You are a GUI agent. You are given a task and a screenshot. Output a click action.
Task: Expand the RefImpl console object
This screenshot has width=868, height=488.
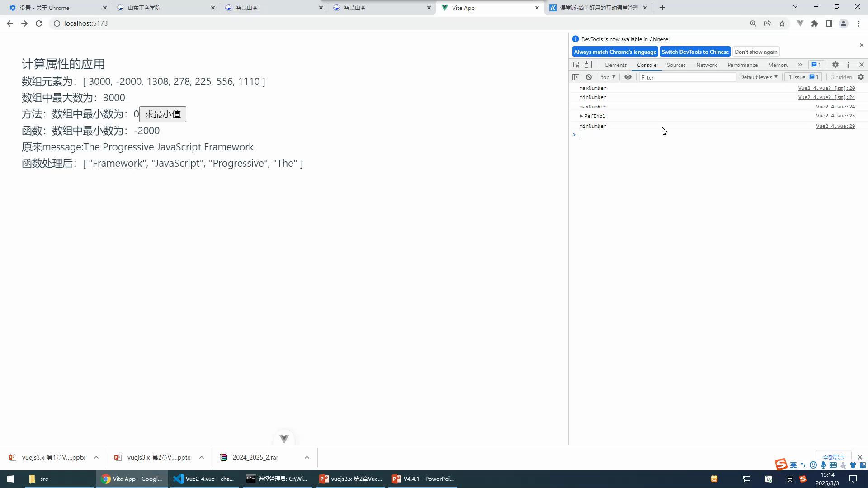click(581, 117)
